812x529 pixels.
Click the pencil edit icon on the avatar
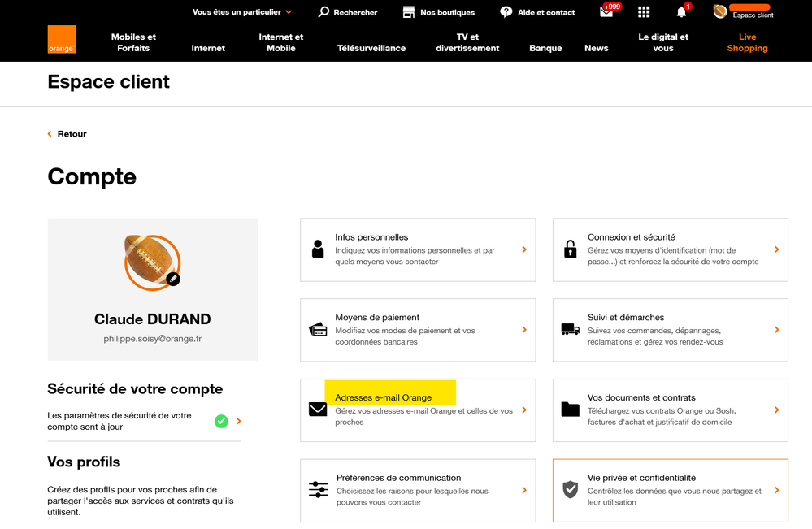(173, 279)
